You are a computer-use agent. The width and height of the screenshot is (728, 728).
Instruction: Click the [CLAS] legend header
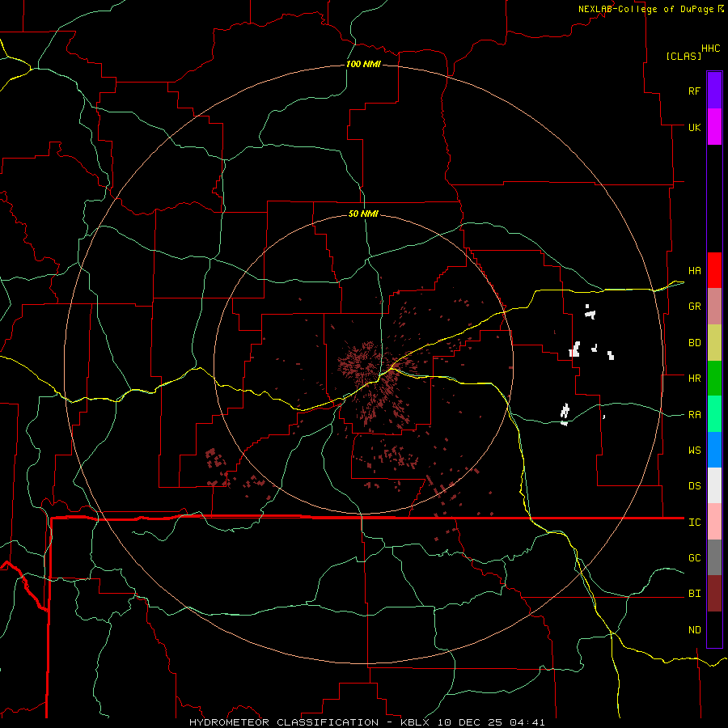683,56
